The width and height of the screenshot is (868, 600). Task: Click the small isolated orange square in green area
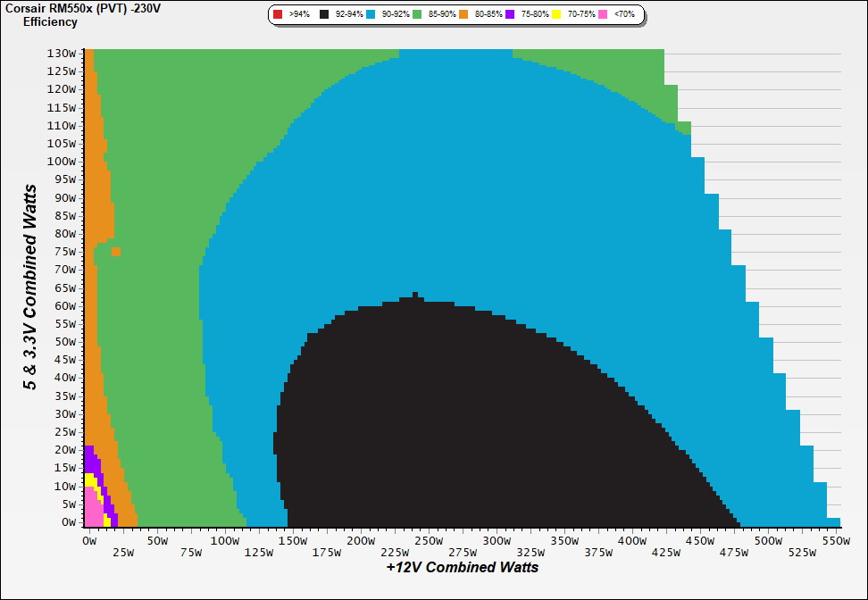click(x=116, y=252)
